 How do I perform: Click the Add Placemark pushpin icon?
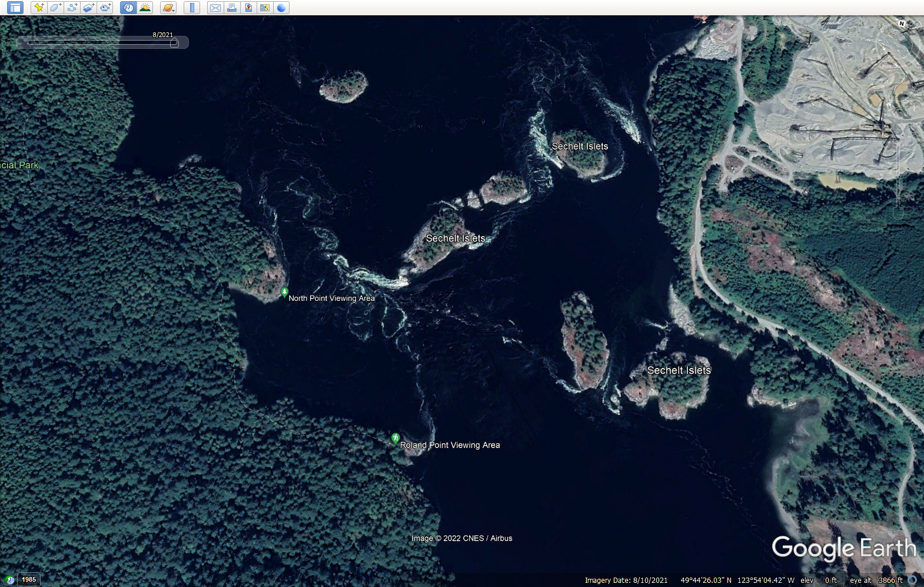[x=39, y=8]
